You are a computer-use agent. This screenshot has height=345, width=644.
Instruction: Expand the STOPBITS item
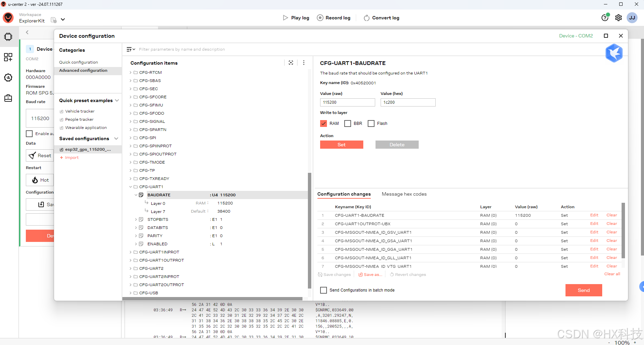(x=136, y=219)
